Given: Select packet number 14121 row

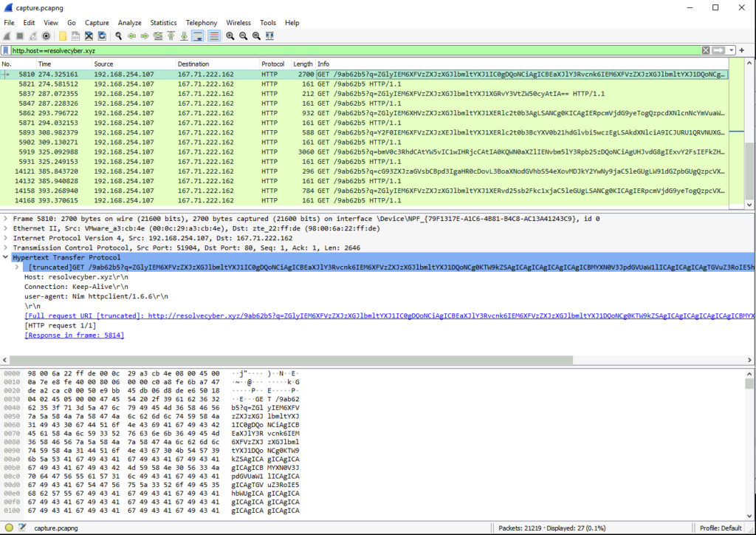Looking at the screenshot, I should click(365, 171).
